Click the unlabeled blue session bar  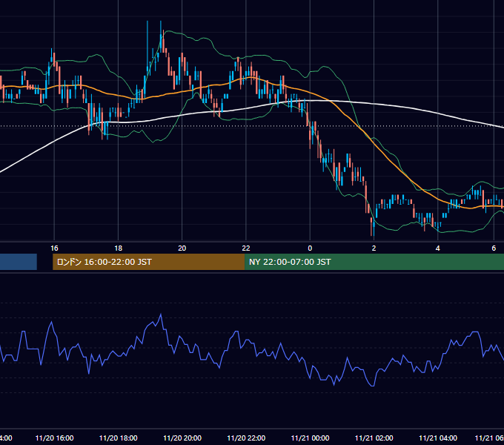tap(19, 262)
